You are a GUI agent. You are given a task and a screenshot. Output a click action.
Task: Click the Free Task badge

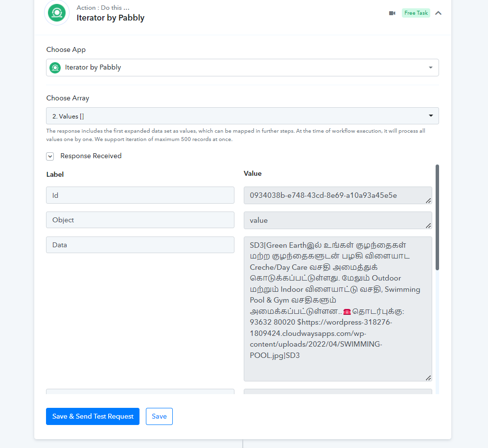click(x=416, y=13)
